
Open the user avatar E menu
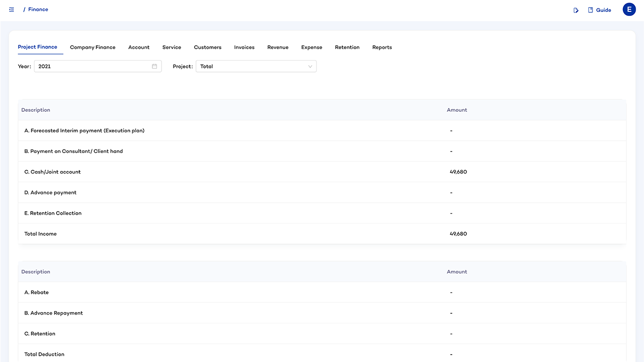pos(629,10)
